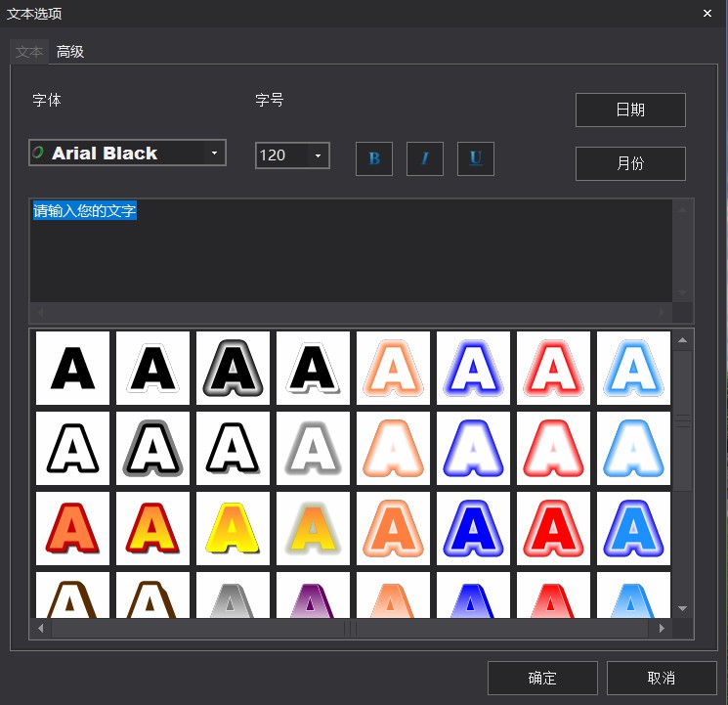Viewport: 728px width, 705px height.
Task: Select the 文本 tab
Action: point(29,52)
